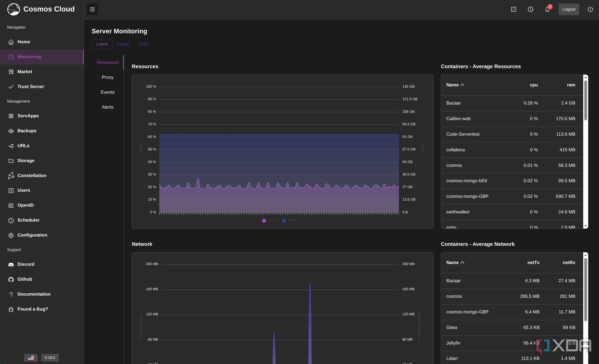This screenshot has width=599, height=364.
Task: Select the Alerts monitoring tab
Action: [107, 107]
